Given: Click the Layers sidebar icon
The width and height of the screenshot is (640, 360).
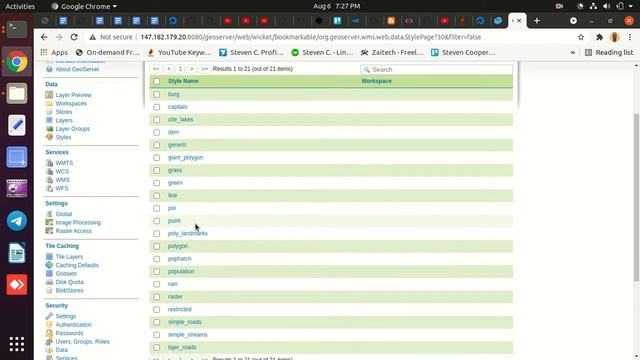Looking at the screenshot, I should coord(49,120).
